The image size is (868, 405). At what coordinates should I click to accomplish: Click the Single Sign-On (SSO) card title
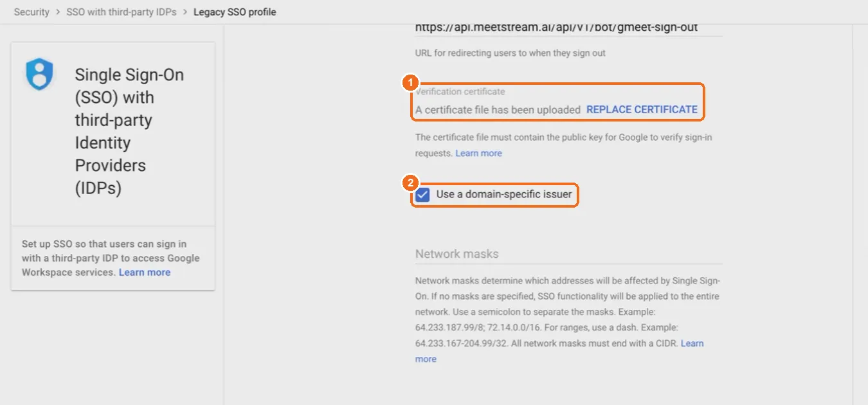(x=129, y=131)
